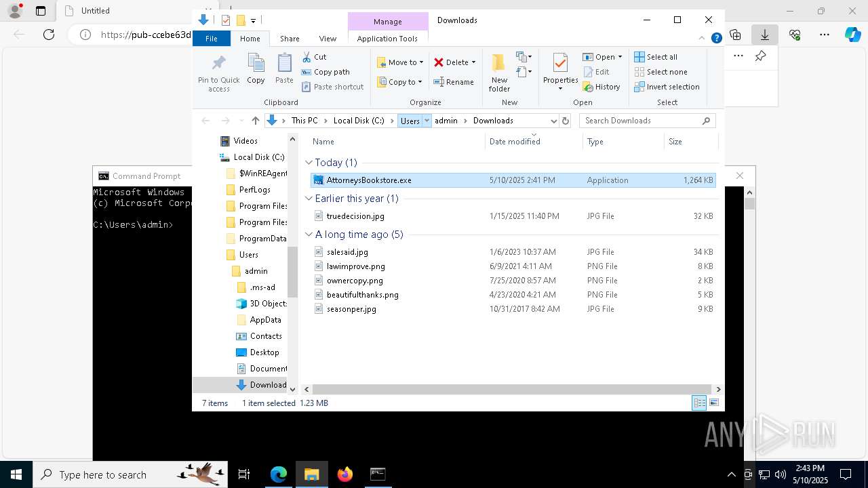Click the Manage contextual tab
This screenshot has height=488, width=868.
[388, 22]
